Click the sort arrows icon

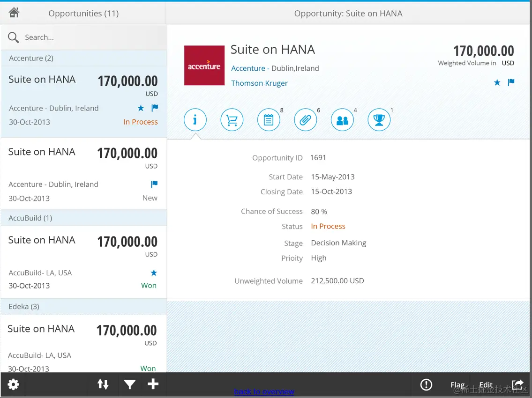(x=103, y=384)
